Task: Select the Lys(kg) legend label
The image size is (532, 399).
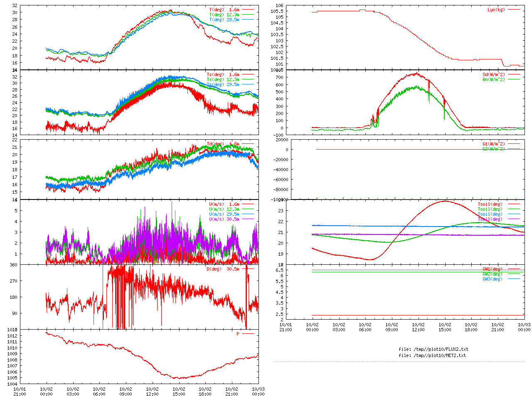Action: 496,10
